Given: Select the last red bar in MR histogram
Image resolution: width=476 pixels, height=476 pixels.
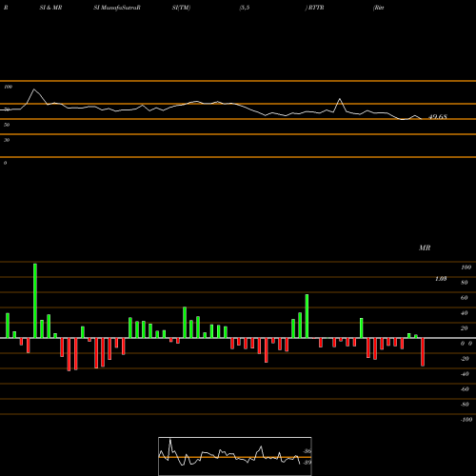Looking at the screenshot, I should coord(423,352).
